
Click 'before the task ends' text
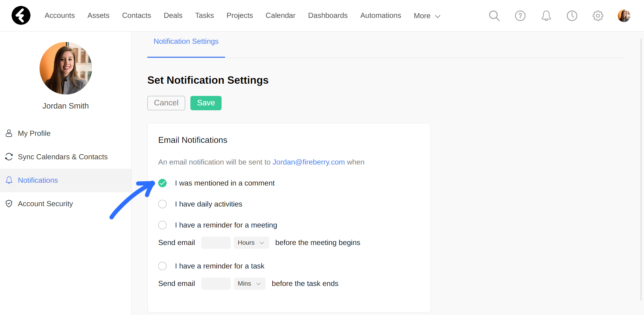(305, 283)
